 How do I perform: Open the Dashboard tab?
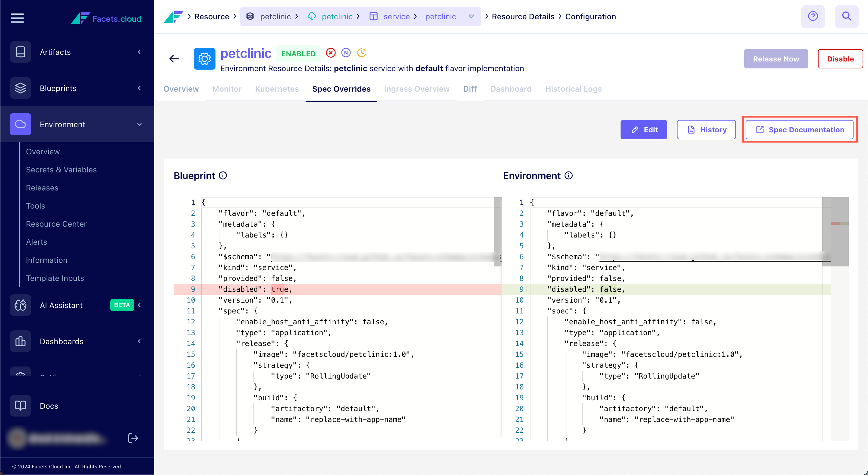[511, 89]
